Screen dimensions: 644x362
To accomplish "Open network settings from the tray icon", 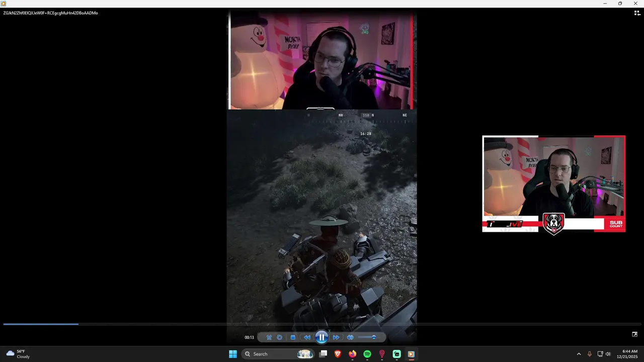I will point(600,354).
